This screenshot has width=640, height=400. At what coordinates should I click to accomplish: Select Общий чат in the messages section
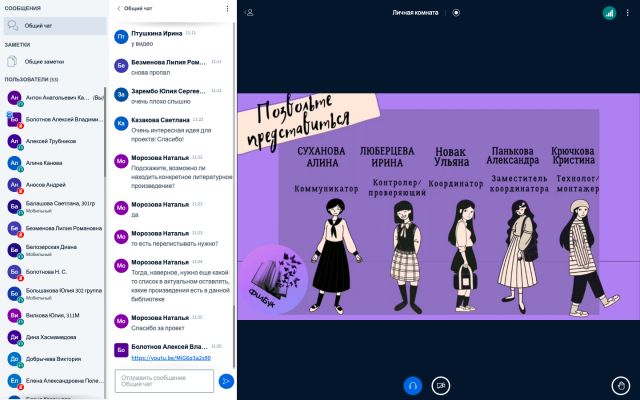pyautogui.click(x=55, y=26)
